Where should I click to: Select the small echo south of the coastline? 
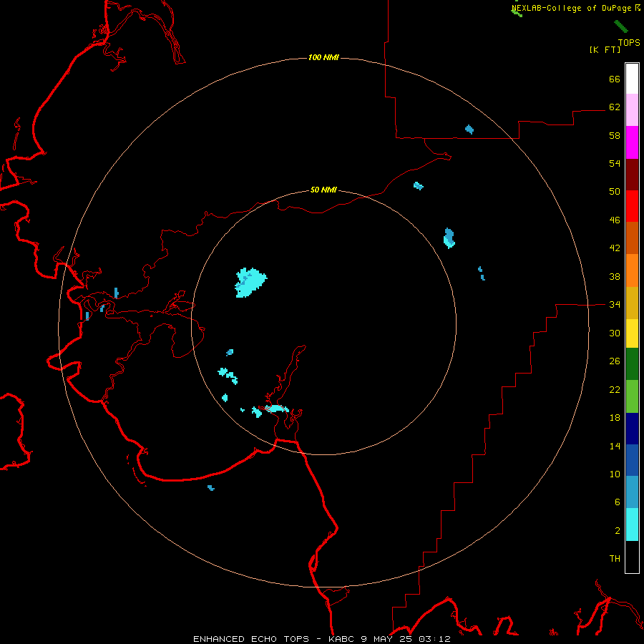[x=211, y=488]
